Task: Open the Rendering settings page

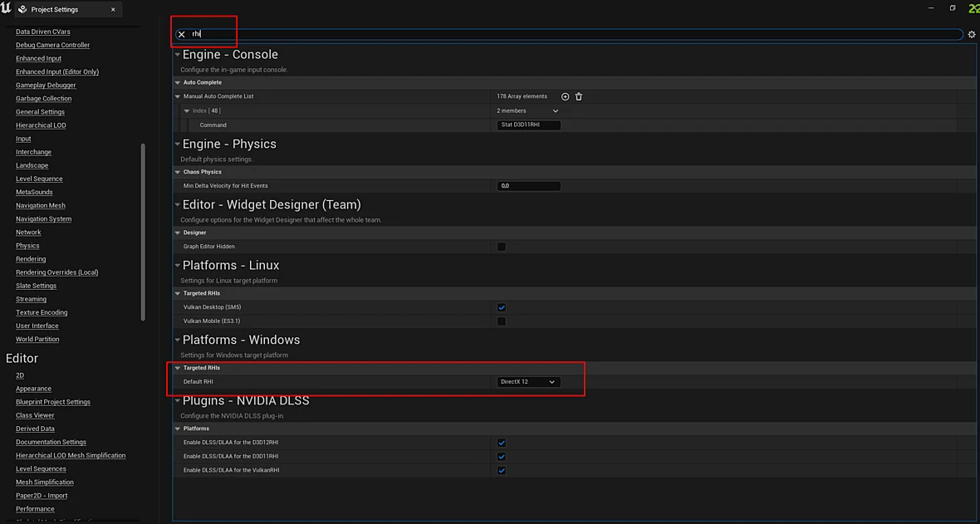Action: coord(31,259)
